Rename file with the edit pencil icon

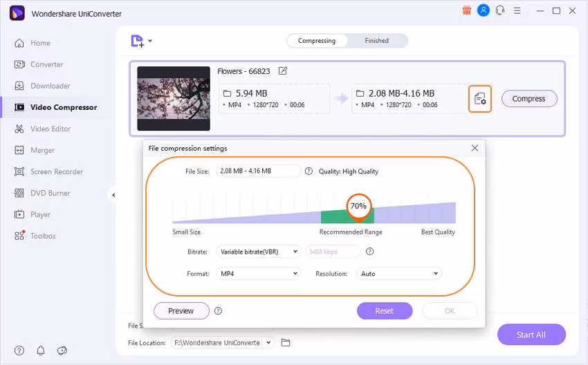click(283, 71)
